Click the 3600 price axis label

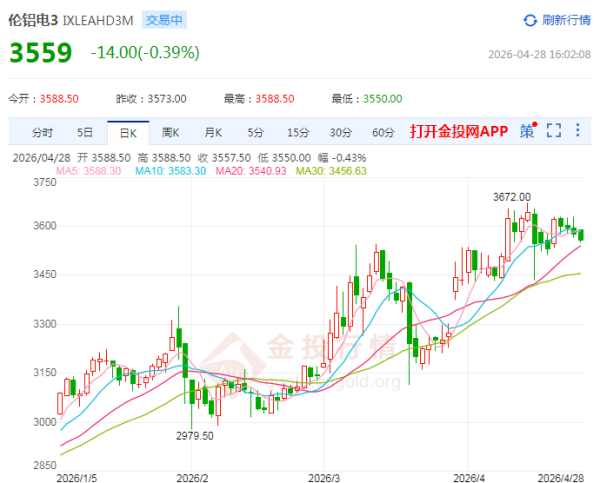pos(45,225)
